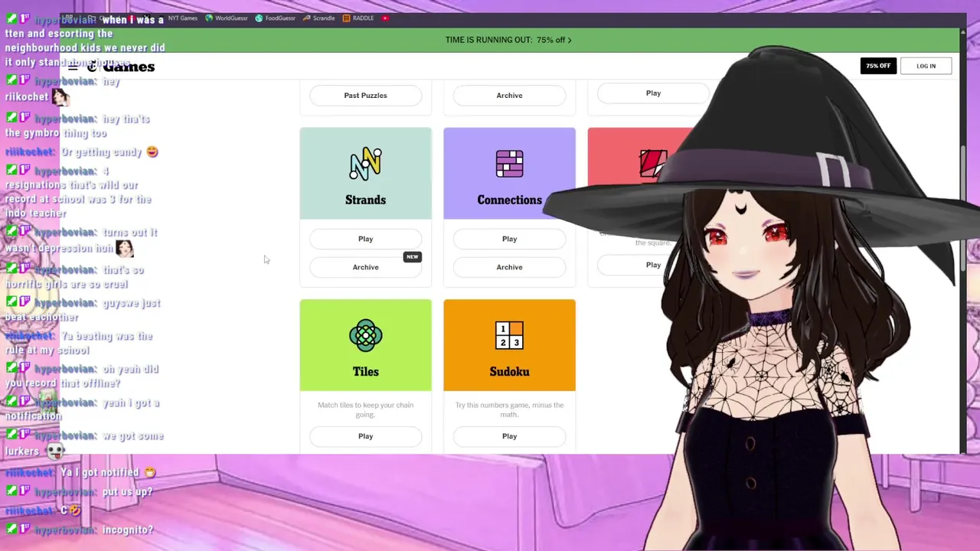The width and height of the screenshot is (980, 551).
Task: Open the Strands game icon
Action: 365,164
